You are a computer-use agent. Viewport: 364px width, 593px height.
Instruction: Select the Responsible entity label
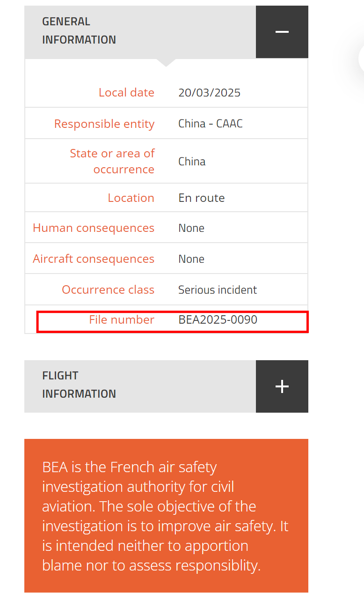click(104, 124)
